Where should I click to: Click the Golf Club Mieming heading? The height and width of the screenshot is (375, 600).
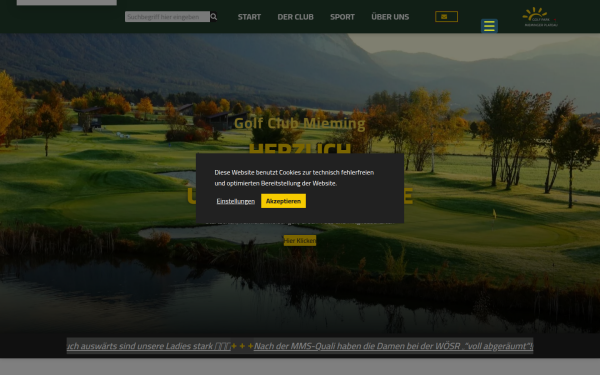coord(300,124)
